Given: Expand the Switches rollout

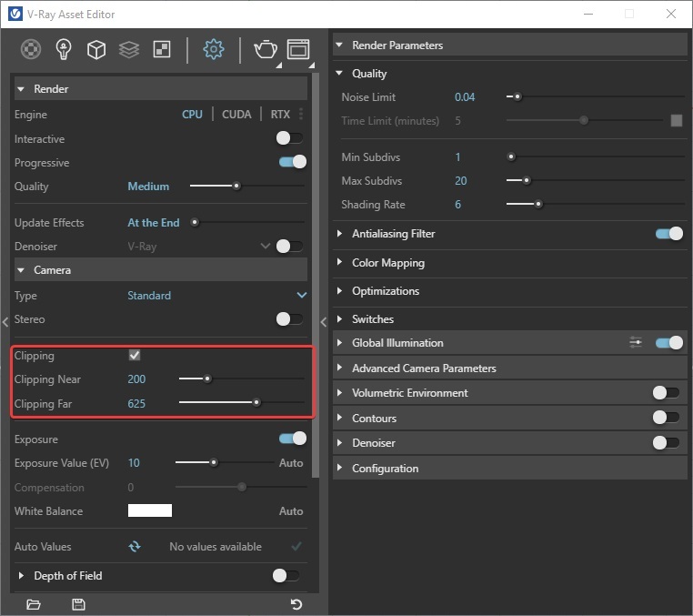Looking at the screenshot, I should [339, 318].
